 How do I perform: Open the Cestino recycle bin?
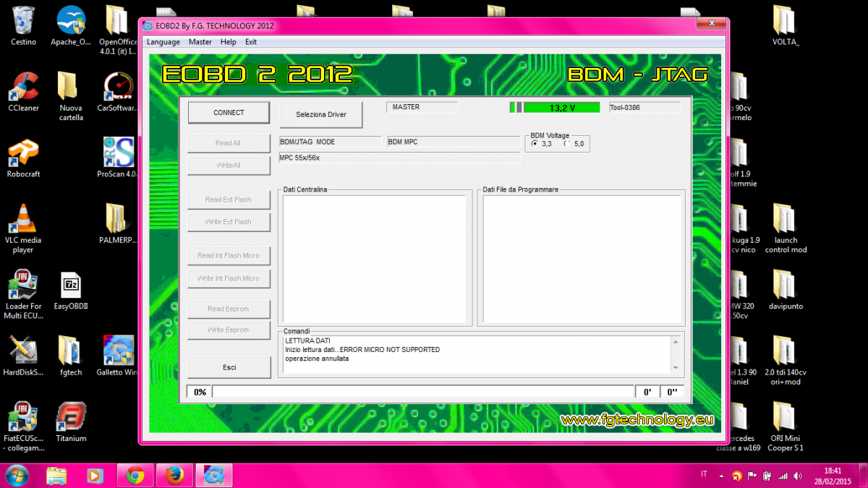[x=23, y=26]
